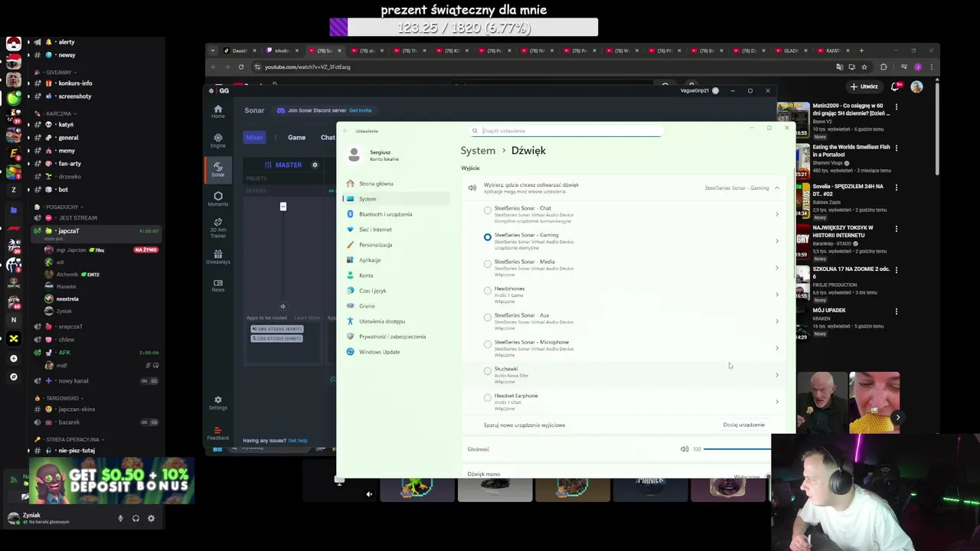Open Feedback in SteelSeries GG sidebar

[x=217, y=433]
